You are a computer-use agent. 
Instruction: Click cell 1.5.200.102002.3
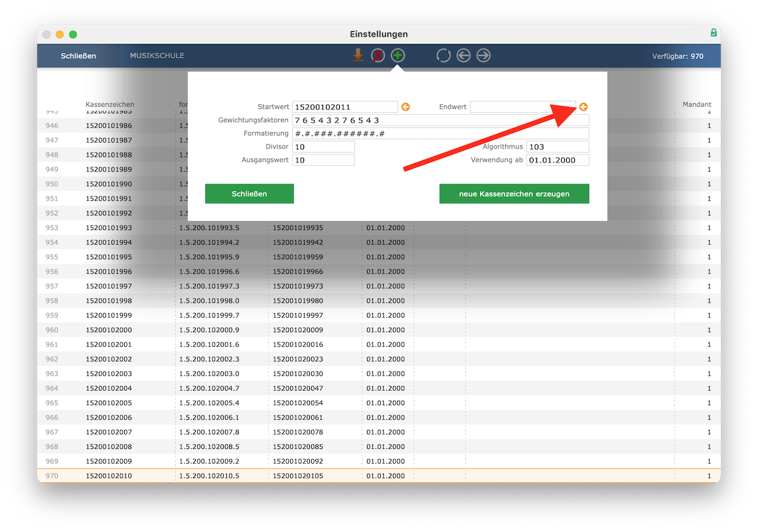(209, 360)
